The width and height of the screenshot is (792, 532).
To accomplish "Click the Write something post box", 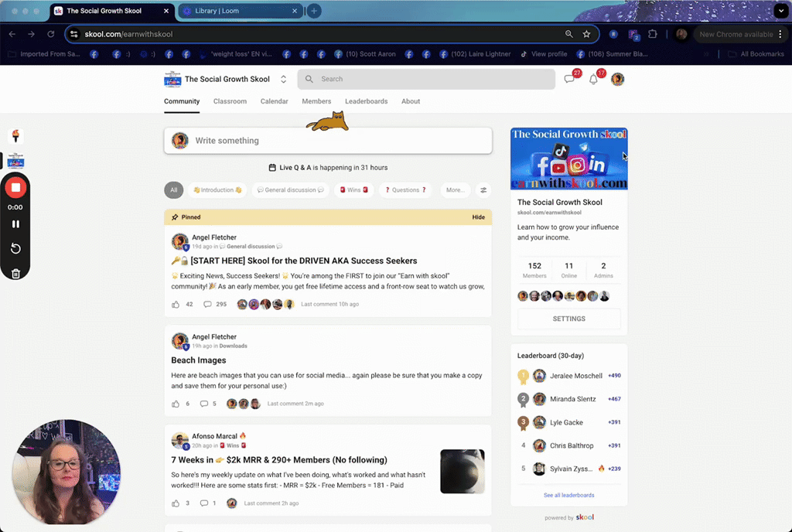I will click(328, 141).
